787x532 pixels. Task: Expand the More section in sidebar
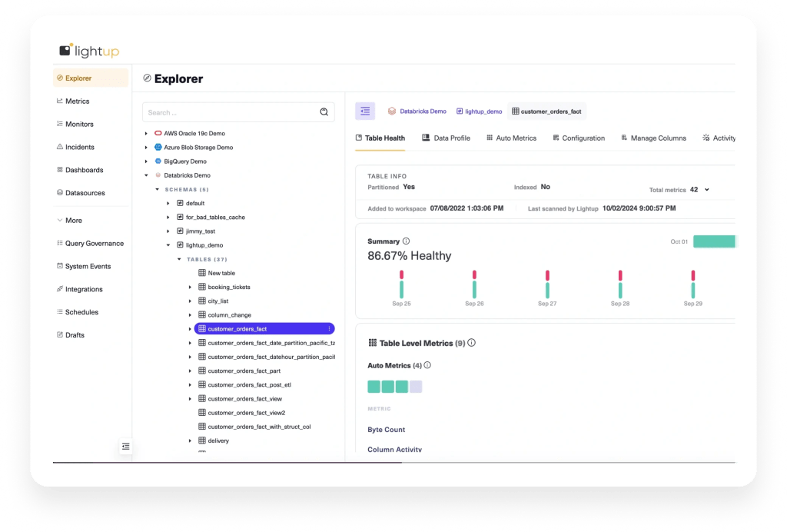[73, 220]
